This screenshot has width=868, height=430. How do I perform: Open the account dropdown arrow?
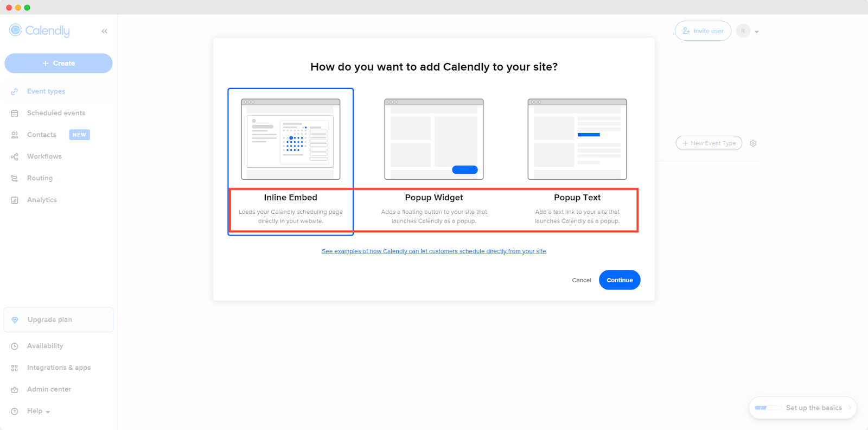pos(757,31)
